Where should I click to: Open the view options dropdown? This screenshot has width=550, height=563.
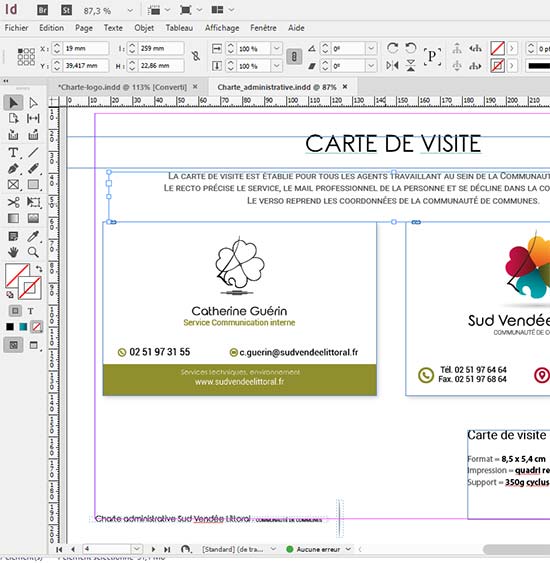(x=168, y=10)
